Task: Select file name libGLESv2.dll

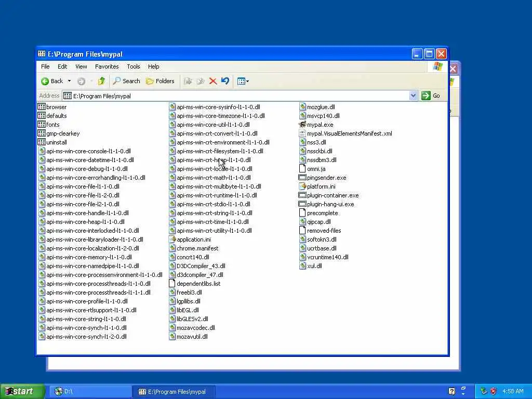Action: [x=192, y=318]
